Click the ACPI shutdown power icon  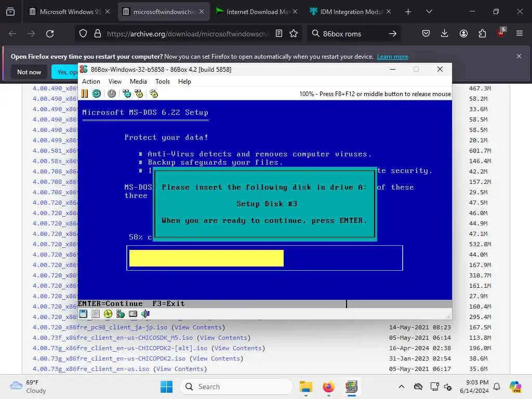112,94
